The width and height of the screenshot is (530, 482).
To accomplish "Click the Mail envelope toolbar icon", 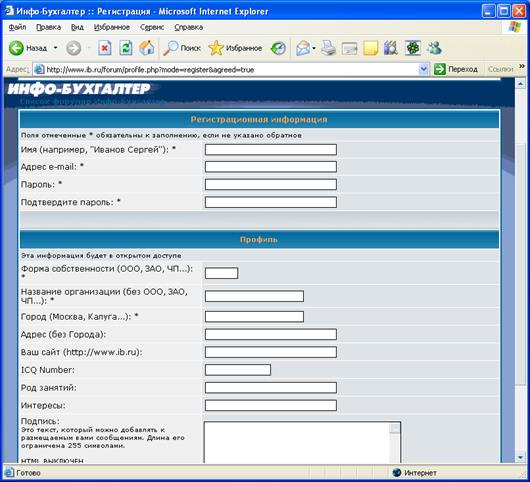I will tap(303, 48).
